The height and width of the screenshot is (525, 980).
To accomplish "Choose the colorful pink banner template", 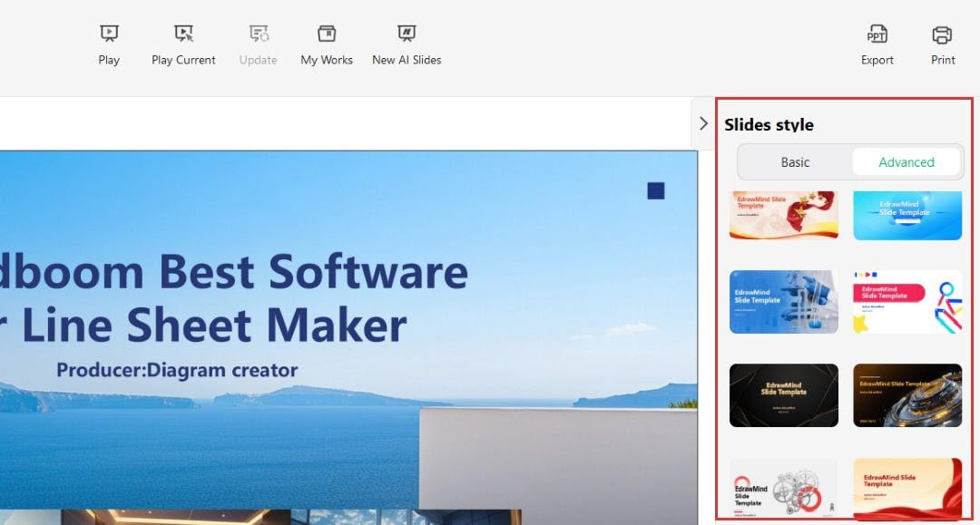I will 907,302.
